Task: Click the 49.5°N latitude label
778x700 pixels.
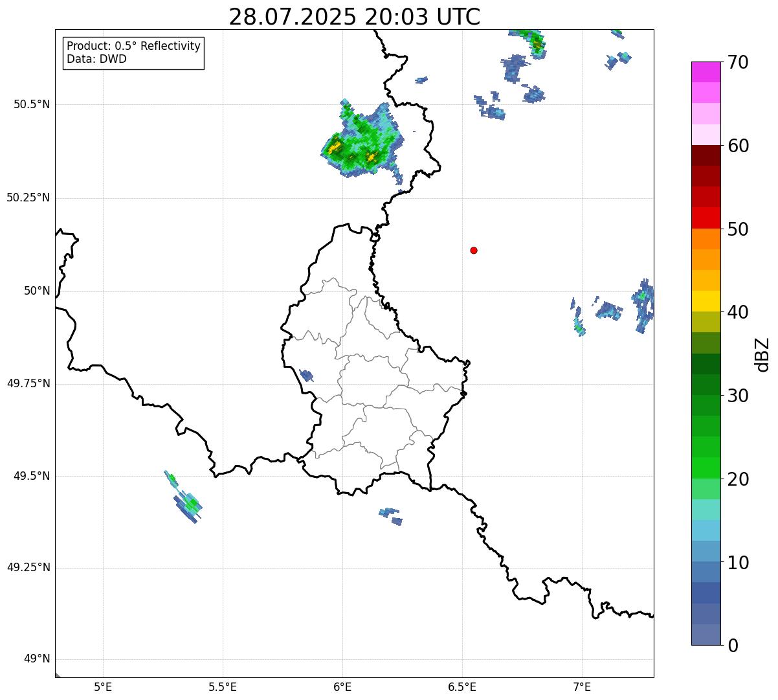Action: pyautogui.click(x=32, y=476)
